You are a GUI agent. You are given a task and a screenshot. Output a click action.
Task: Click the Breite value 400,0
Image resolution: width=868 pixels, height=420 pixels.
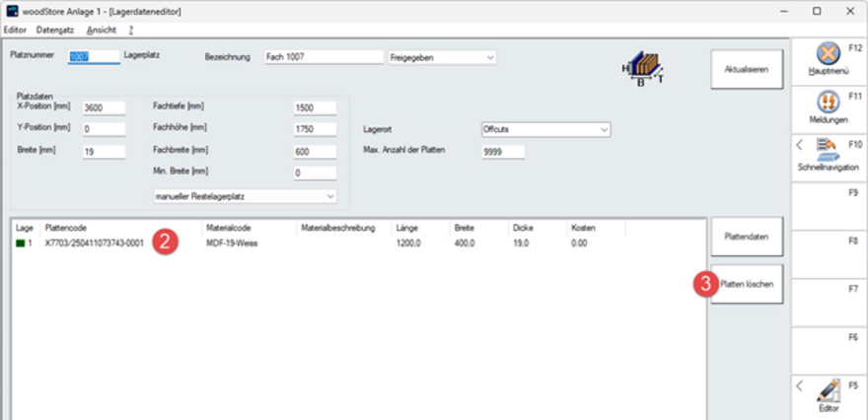tap(465, 244)
